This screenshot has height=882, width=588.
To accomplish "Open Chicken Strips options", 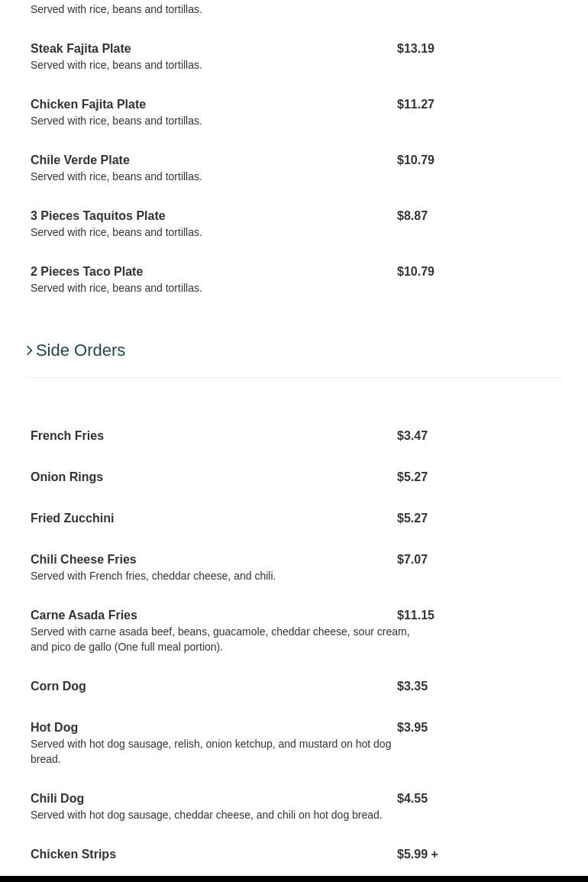I will click(x=73, y=855).
